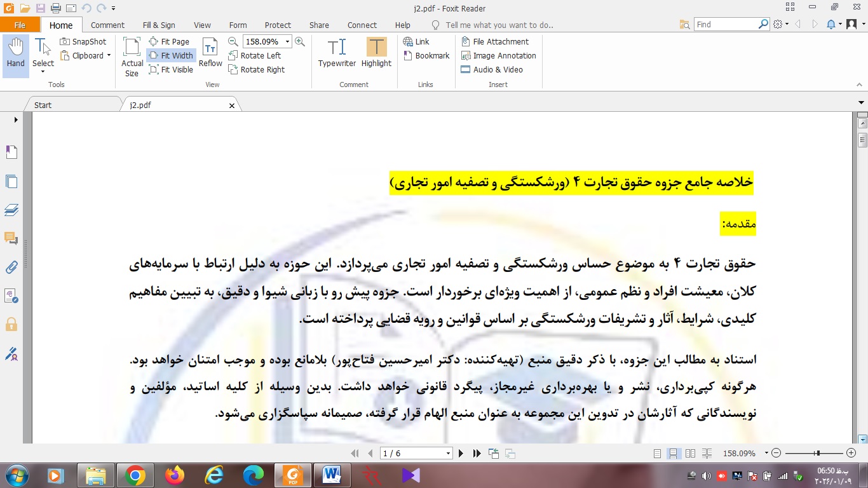868x488 pixels.
Task: Click the status bar zoom in plus button
Action: pos(851,453)
